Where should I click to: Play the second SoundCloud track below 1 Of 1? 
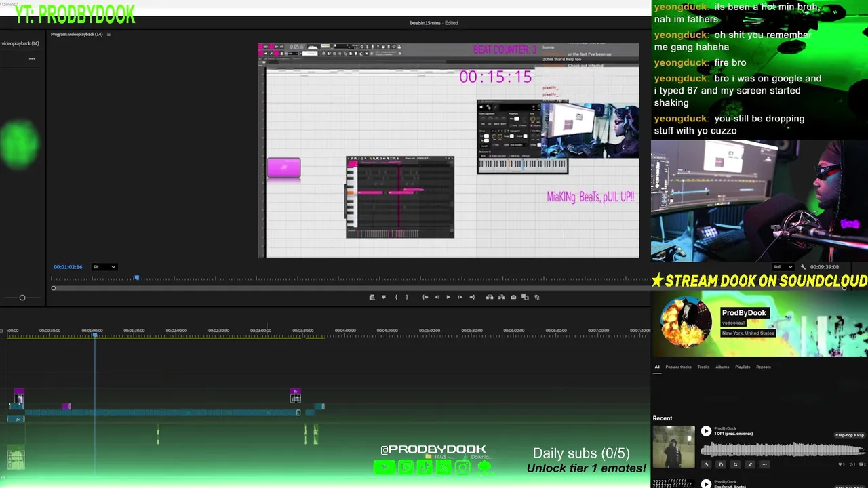tap(706, 484)
